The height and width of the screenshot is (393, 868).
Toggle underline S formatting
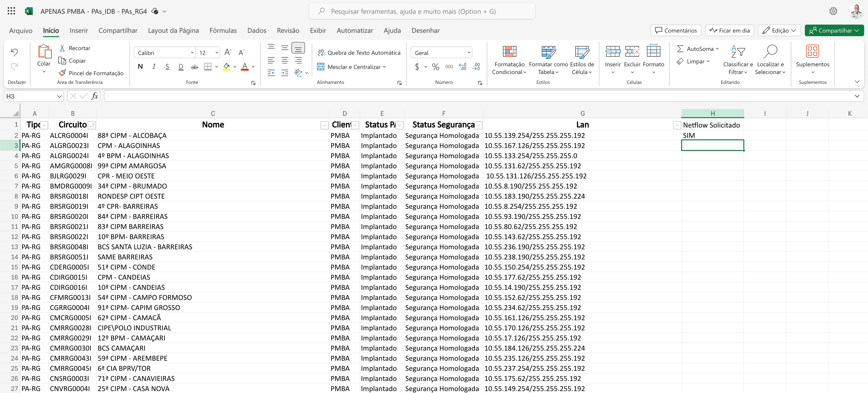pyautogui.click(x=167, y=67)
